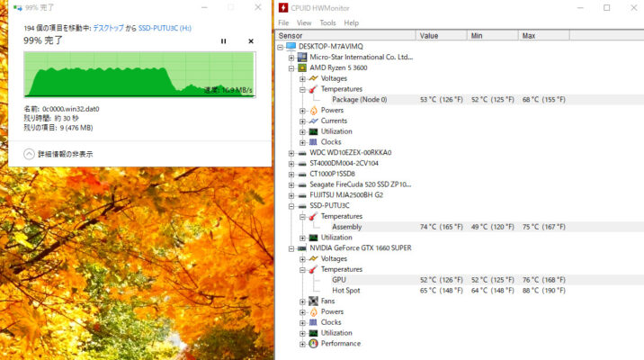Expand the GPU Performance node
Screen dimensions: 644x360
(303, 344)
